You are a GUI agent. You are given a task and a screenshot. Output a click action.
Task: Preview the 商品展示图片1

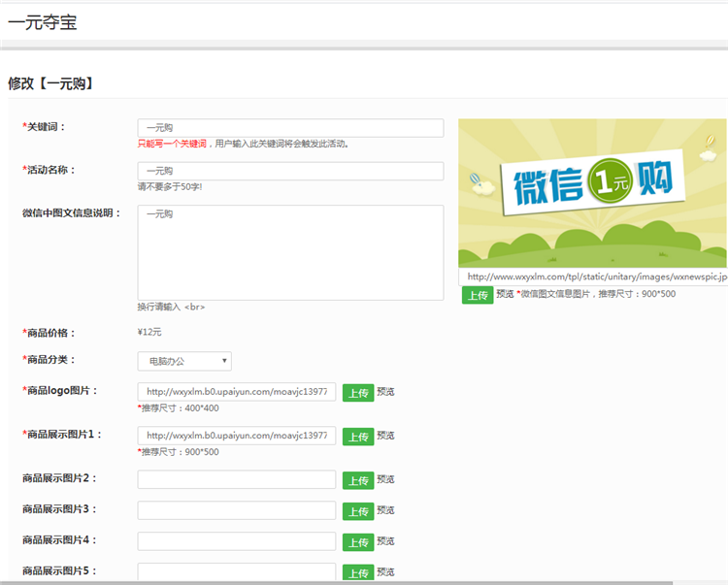pos(385,436)
